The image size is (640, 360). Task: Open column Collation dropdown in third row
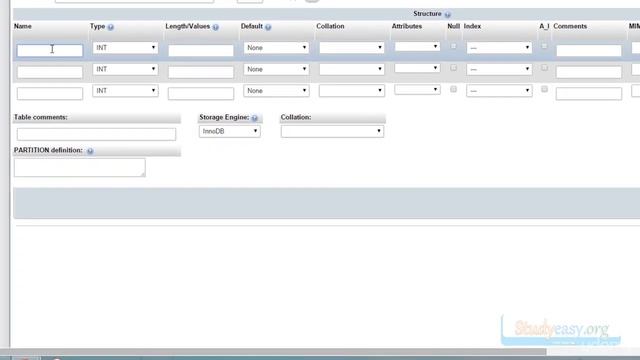[x=352, y=91]
